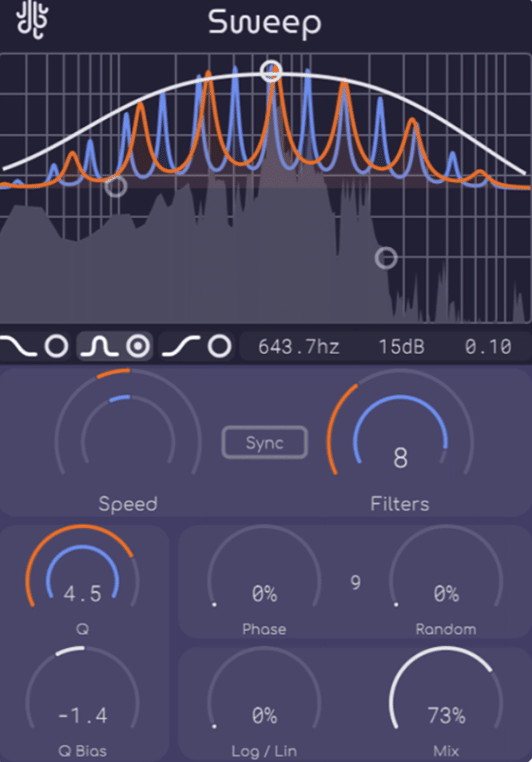This screenshot has width=532, height=762.
Task: Enable the low-pass filter radio circle
Action: (x=57, y=347)
